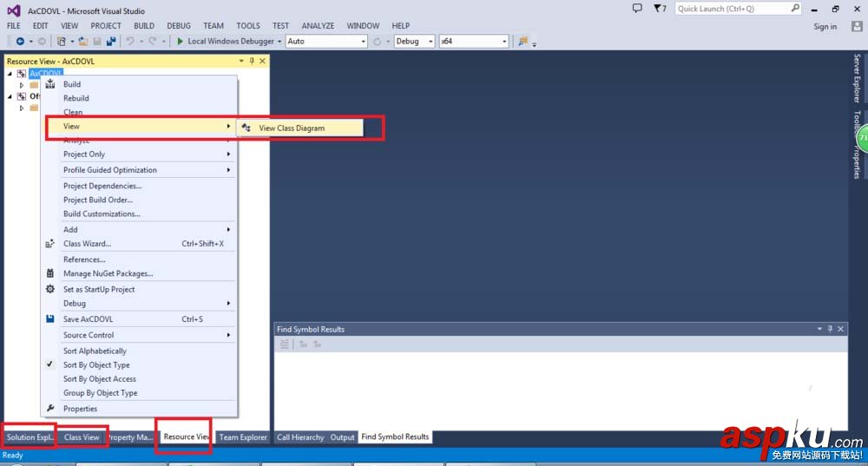Switch to the Class View tab
This screenshot has height=466, width=868.
(82, 436)
